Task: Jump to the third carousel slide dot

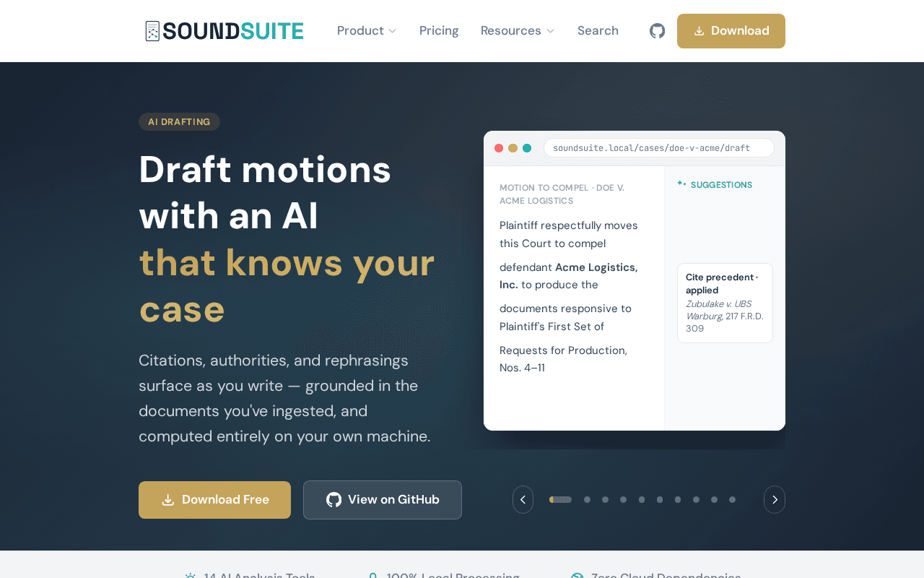Action: point(606,500)
